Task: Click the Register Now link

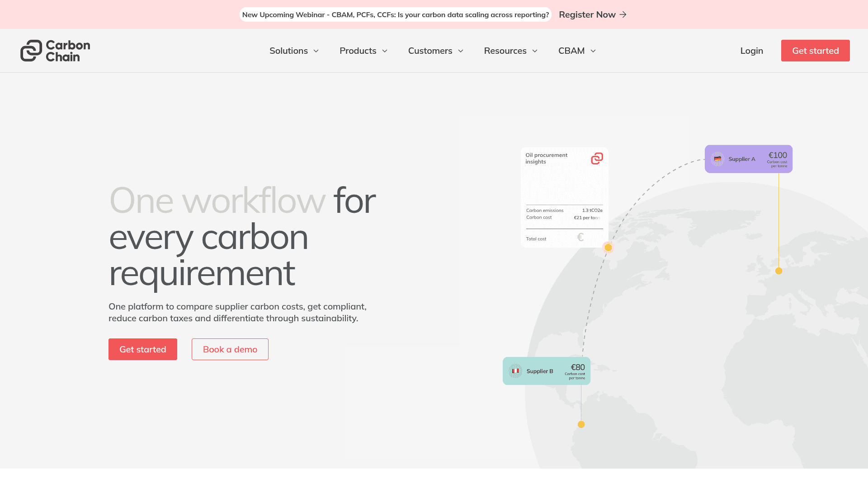Action: (593, 14)
